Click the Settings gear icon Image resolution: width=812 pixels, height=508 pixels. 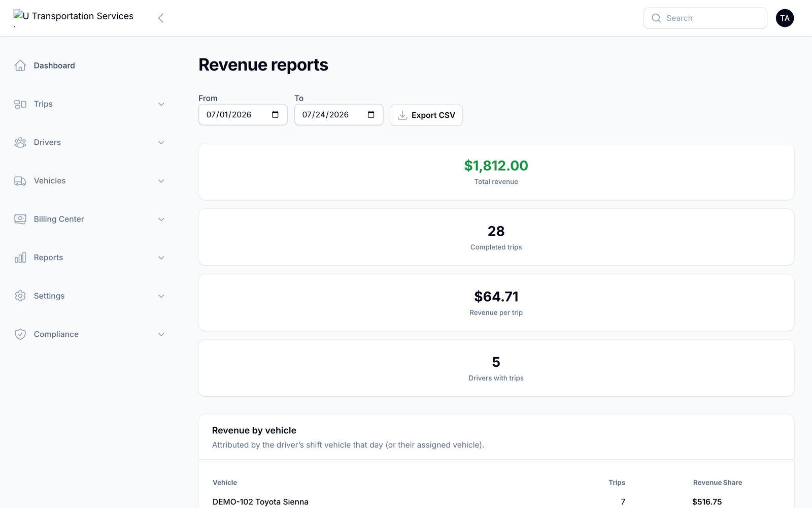pyautogui.click(x=20, y=296)
